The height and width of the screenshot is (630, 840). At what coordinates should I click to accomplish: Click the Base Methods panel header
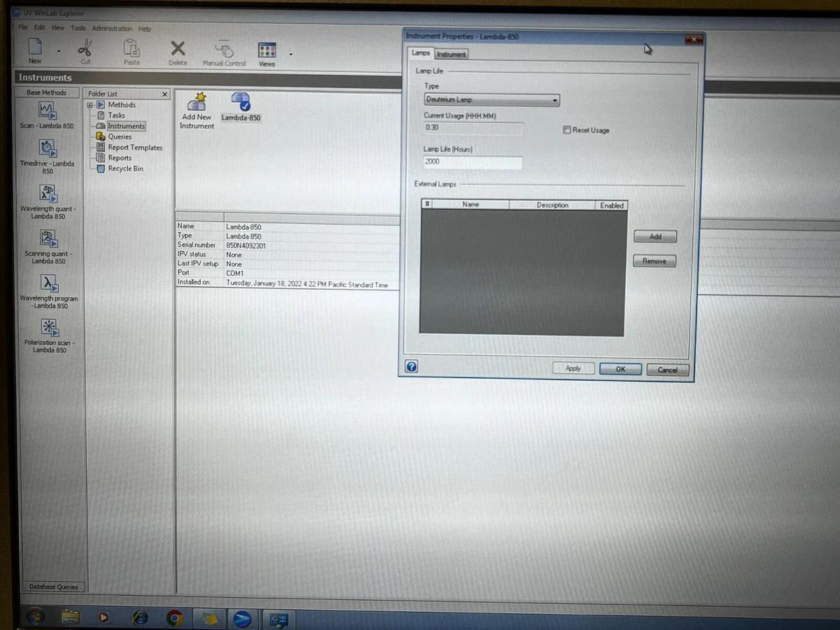coord(47,92)
